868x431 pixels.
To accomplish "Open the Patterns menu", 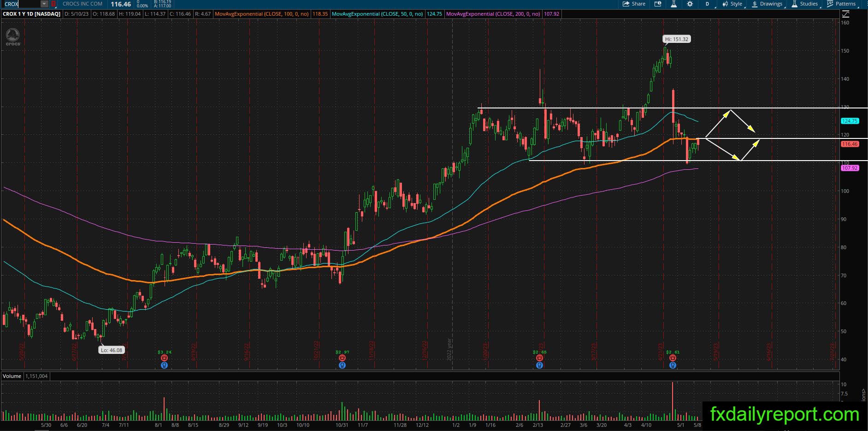I will [842, 4].
